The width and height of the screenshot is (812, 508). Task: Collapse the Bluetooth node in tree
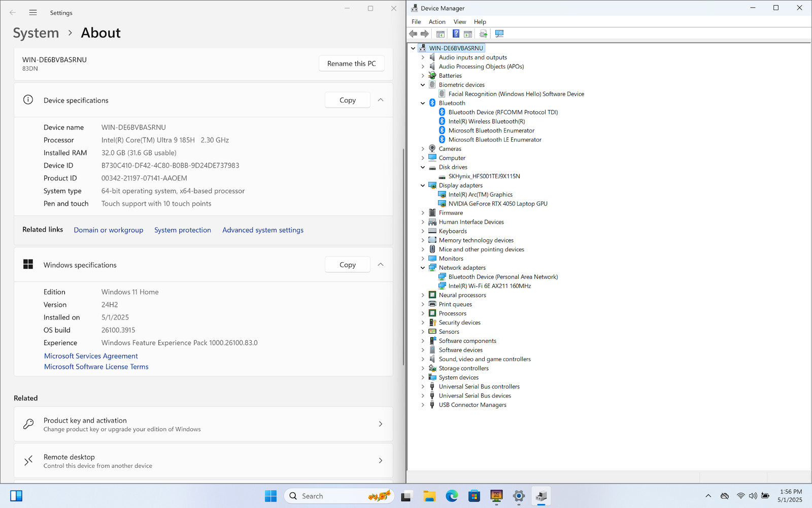423,103
